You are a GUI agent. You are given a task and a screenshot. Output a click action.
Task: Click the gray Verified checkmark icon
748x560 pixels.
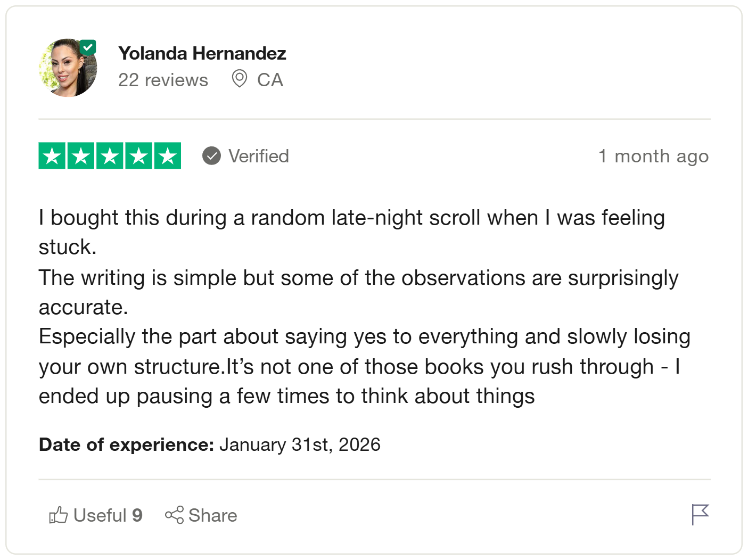pyautogui.click(x=211, y=156)
